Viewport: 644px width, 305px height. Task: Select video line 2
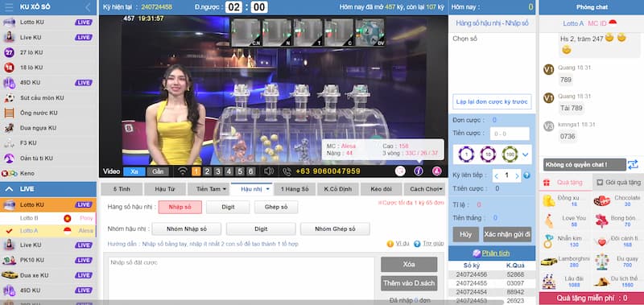click(x=208, y=171)
